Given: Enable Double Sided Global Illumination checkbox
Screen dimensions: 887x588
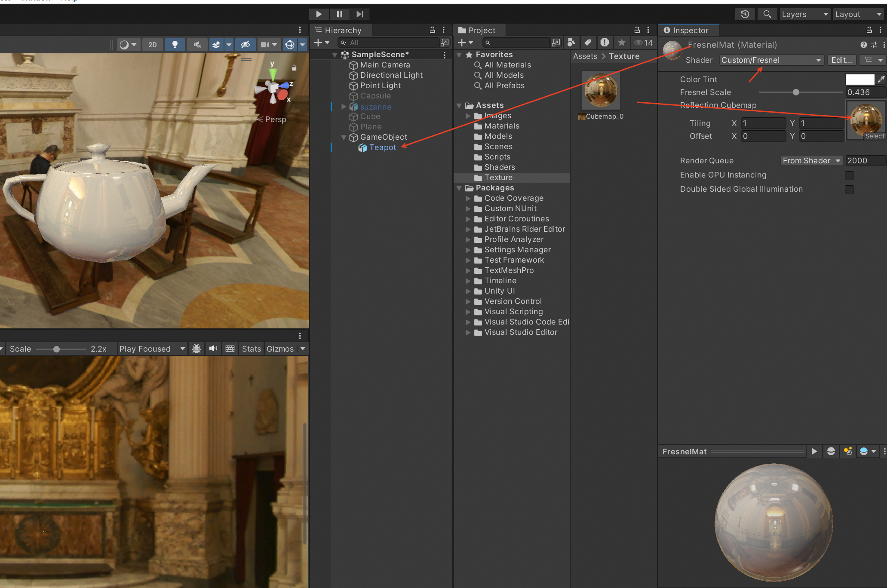Looking at the screenshot, I should (849, 190).
